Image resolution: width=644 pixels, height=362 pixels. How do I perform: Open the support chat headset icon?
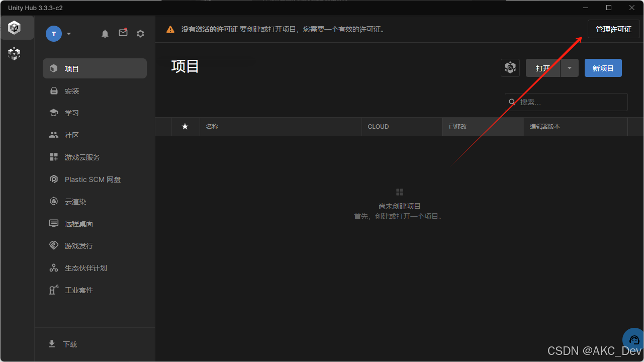(x=633, y=340)
